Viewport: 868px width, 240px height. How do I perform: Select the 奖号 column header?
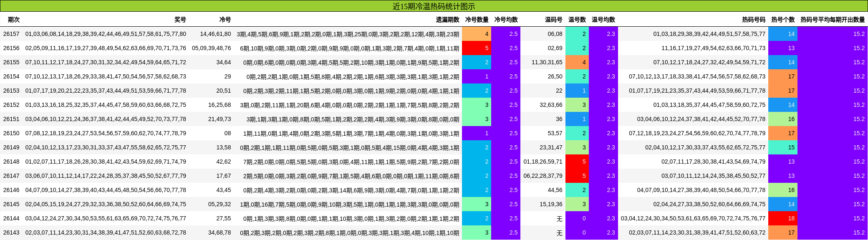click(x=180, y=20)
